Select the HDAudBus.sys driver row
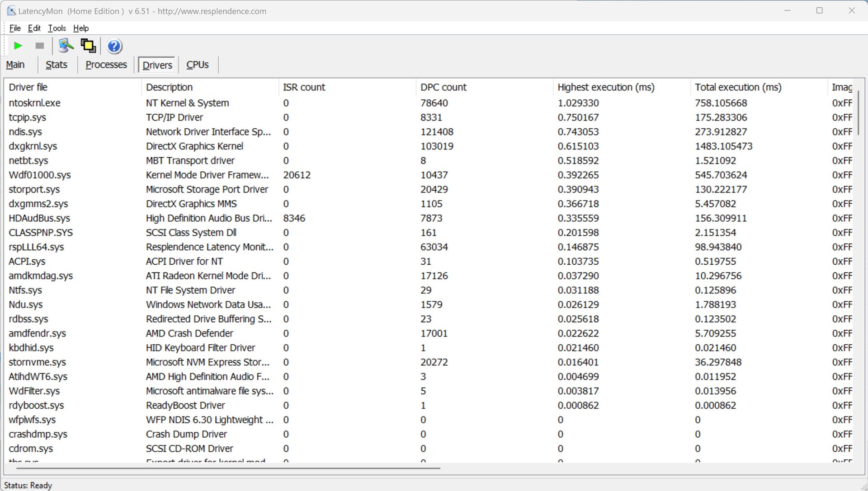Screen dimensions: 868x491 tap(39, 218)
